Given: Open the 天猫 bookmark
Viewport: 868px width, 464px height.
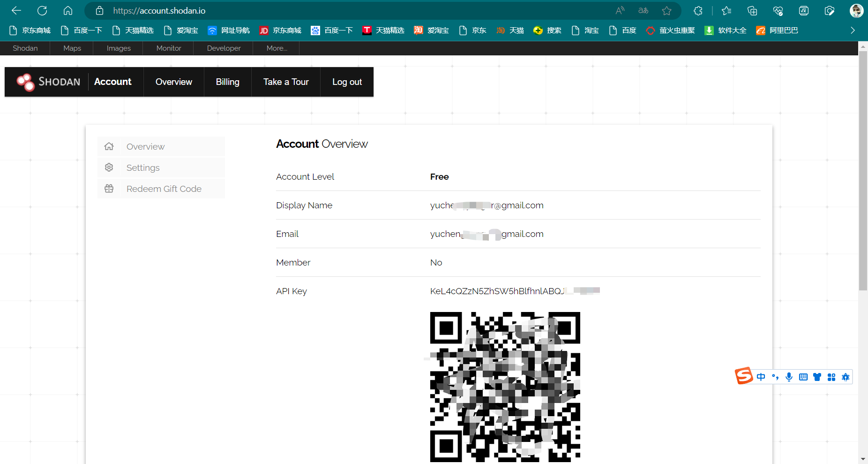Looking at the screenshot, I should 510,30.
